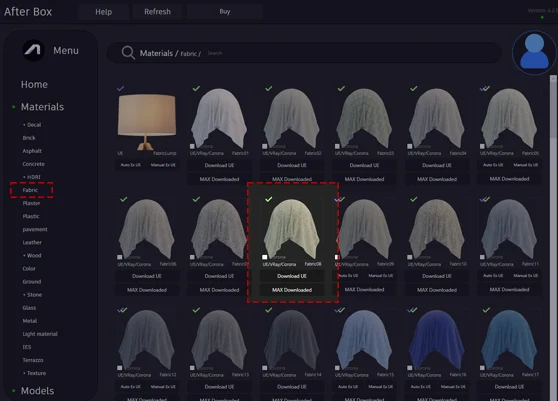Click the magnifying glass search icon
Screen dimensions: 558x401
128,53
